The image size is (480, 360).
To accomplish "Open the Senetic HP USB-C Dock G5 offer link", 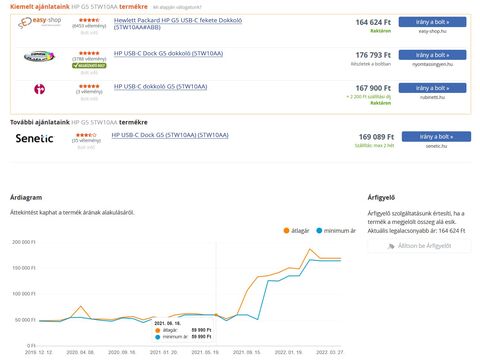I will (x=170, y=135).
